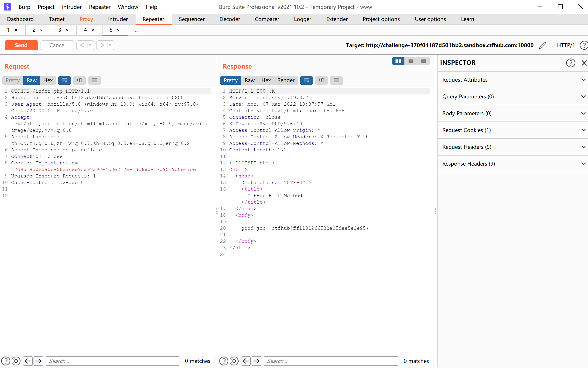Open the Window menu
The image size is (588, 368).
(128, 7)
